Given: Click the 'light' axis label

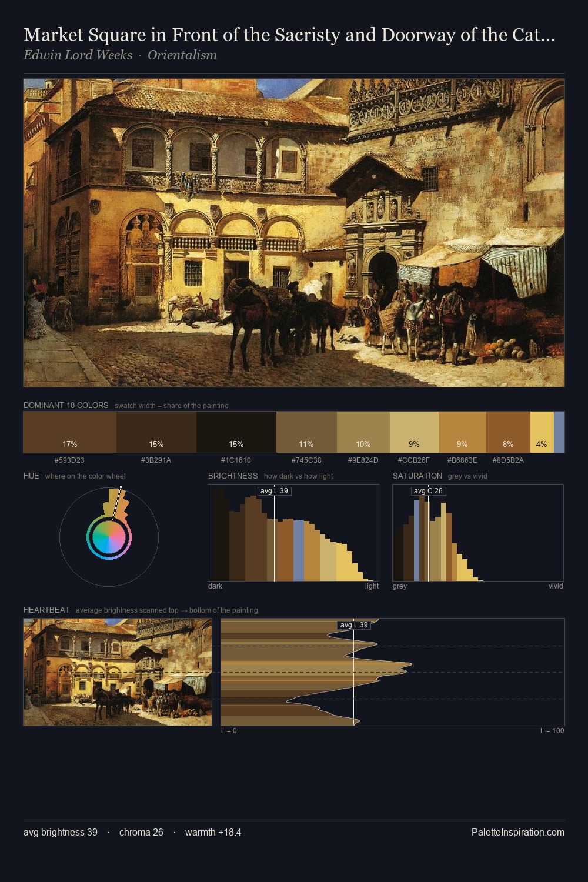Looking at the screenshot, I should 372,586.
